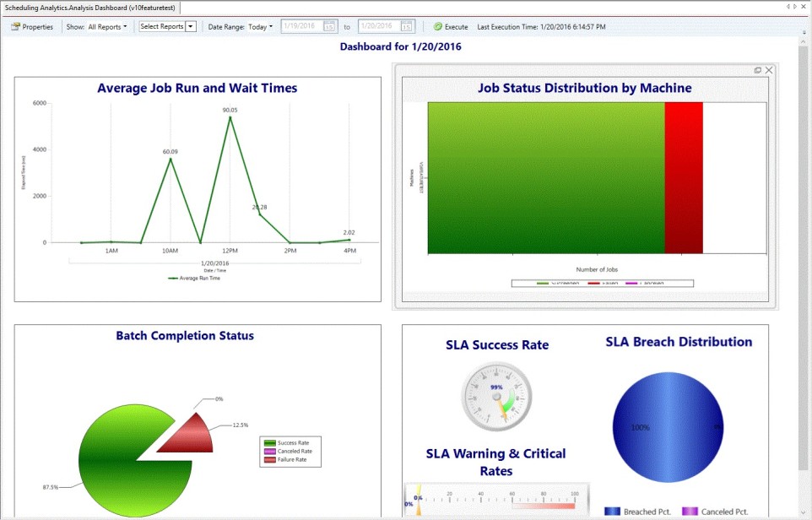This screenshot has height=520, width=812.
Task: Click the Success Rate legend swatch
Action: tap(269, 443)
